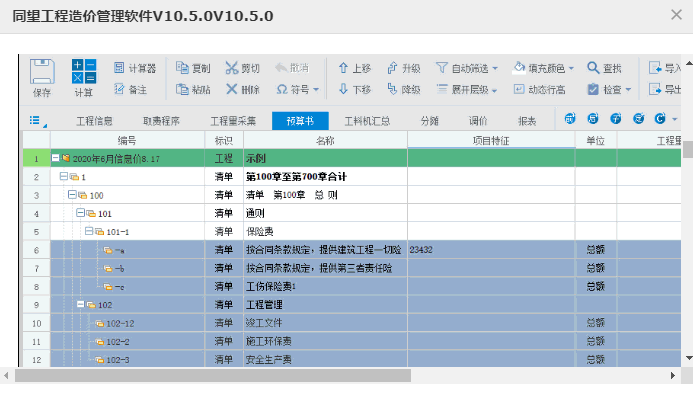The image size is (693, 395).
Task: Click the 单位 column header
Action: click(x=596, y=141)
